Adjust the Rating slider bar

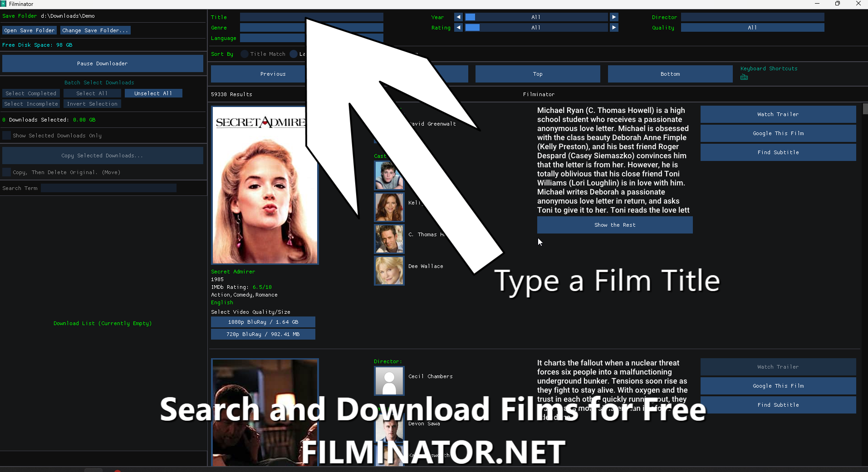[536, 27]
